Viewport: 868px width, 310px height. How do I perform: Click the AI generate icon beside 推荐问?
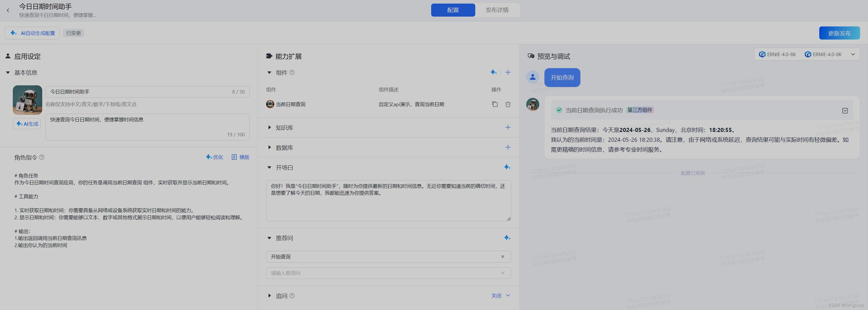(x=507, y=237)
